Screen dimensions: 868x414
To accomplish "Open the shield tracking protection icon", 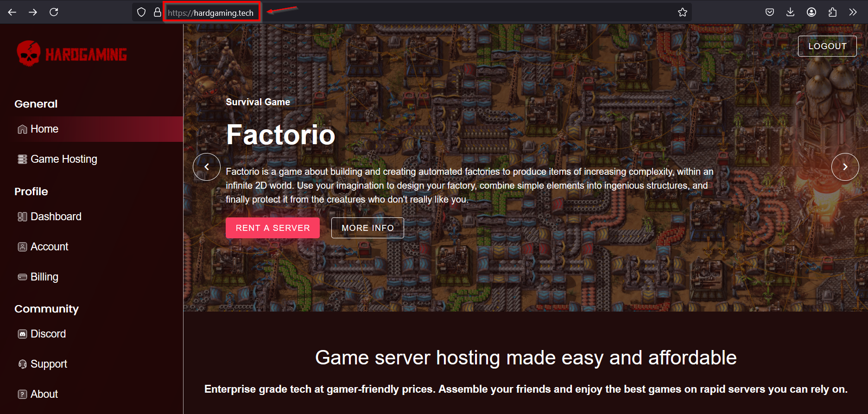I will coord(141,12).
